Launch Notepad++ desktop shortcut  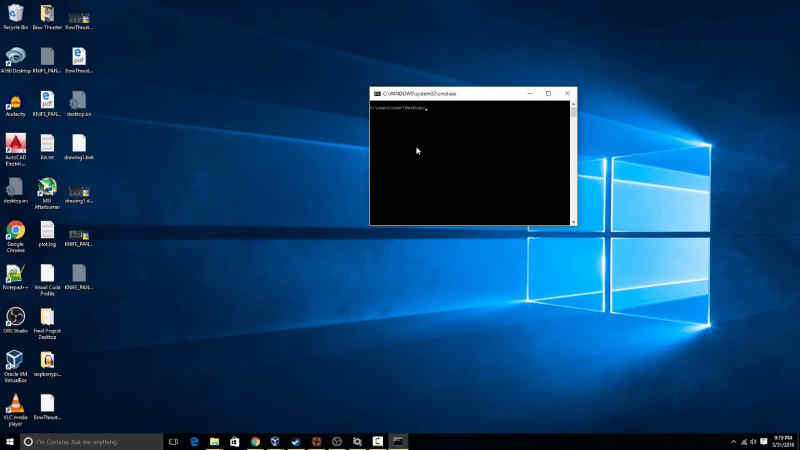click(15, 277)
